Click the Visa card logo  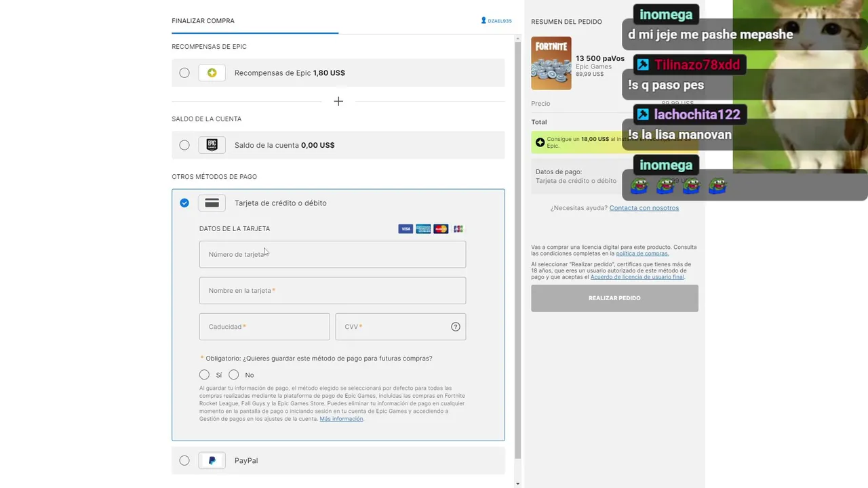pos(406,229)
